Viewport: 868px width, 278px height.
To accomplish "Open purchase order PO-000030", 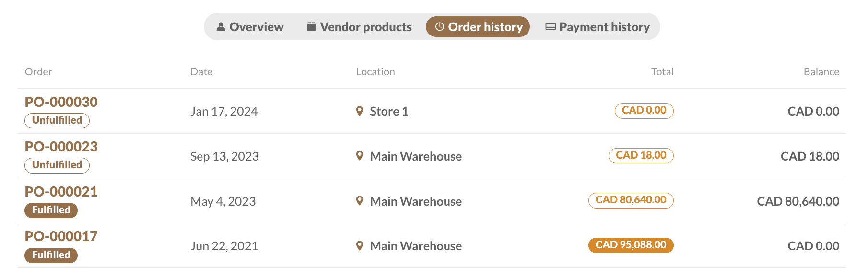I will (61, 102).
